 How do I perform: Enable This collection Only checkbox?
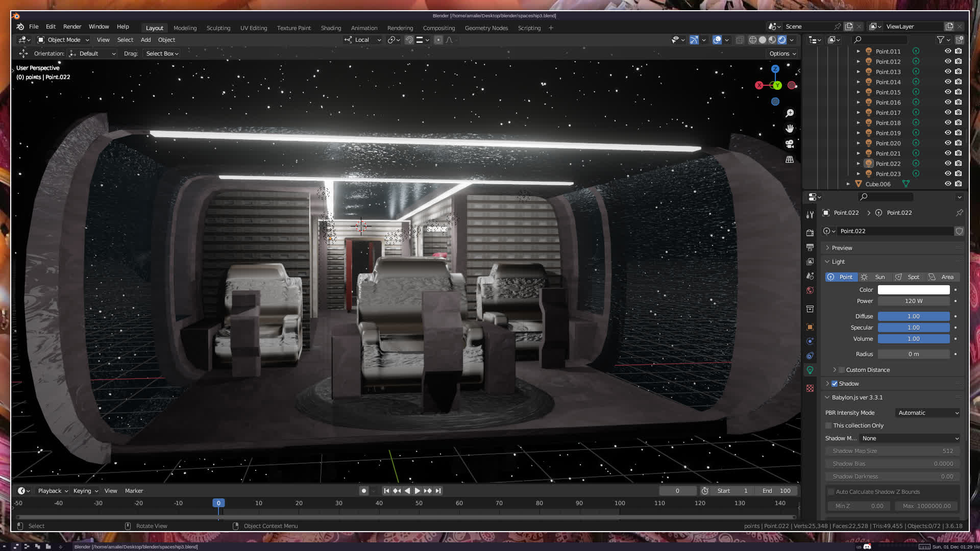pyautogui.click(x=829, y=425)
